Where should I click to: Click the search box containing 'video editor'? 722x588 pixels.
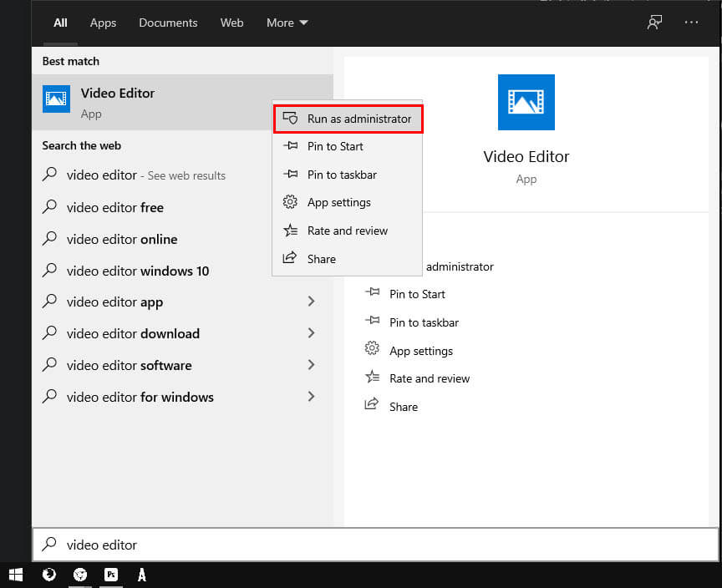click(x=375, y=545)
